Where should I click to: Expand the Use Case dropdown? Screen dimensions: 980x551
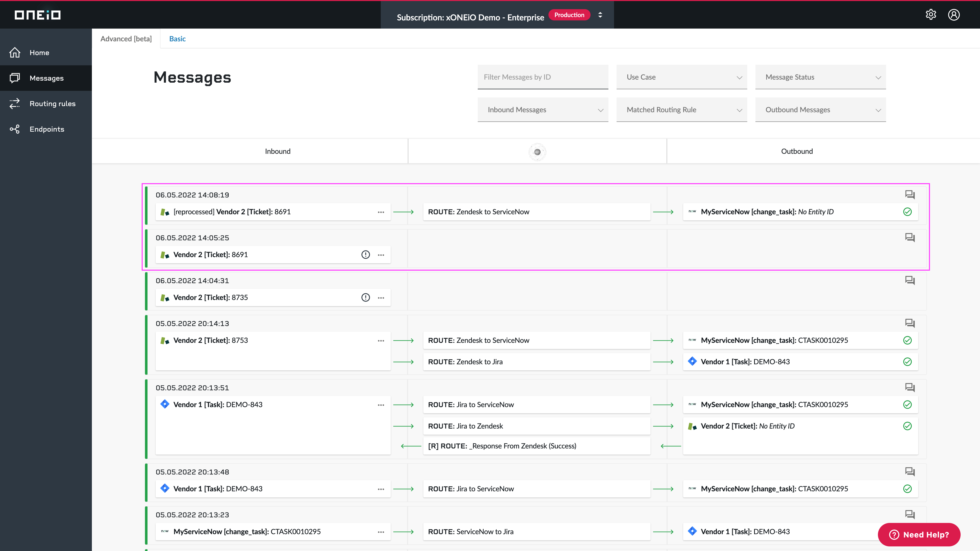681,77
